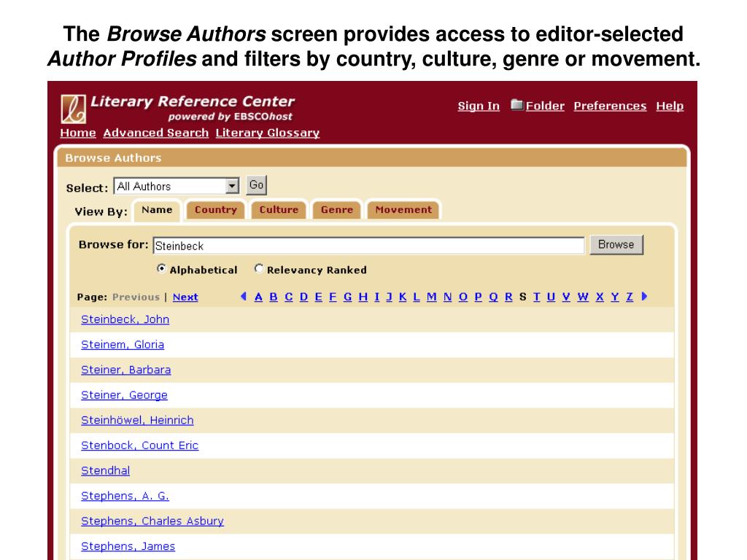Click the Browse for text field
Image resolution: width=747 pixels, height=560 pixels.
368,246
